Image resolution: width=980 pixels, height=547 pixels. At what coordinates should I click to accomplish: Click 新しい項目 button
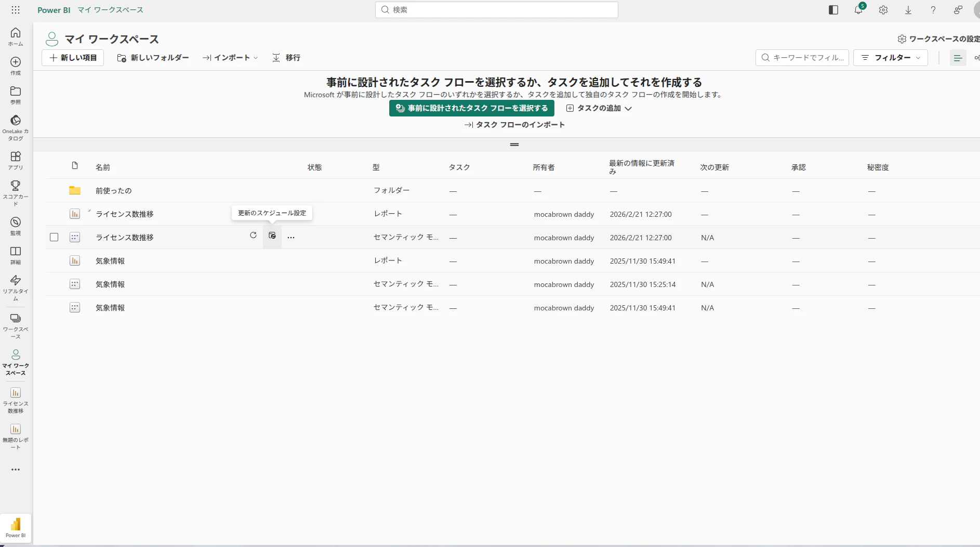pyautogui.click(x=73, y=58)
